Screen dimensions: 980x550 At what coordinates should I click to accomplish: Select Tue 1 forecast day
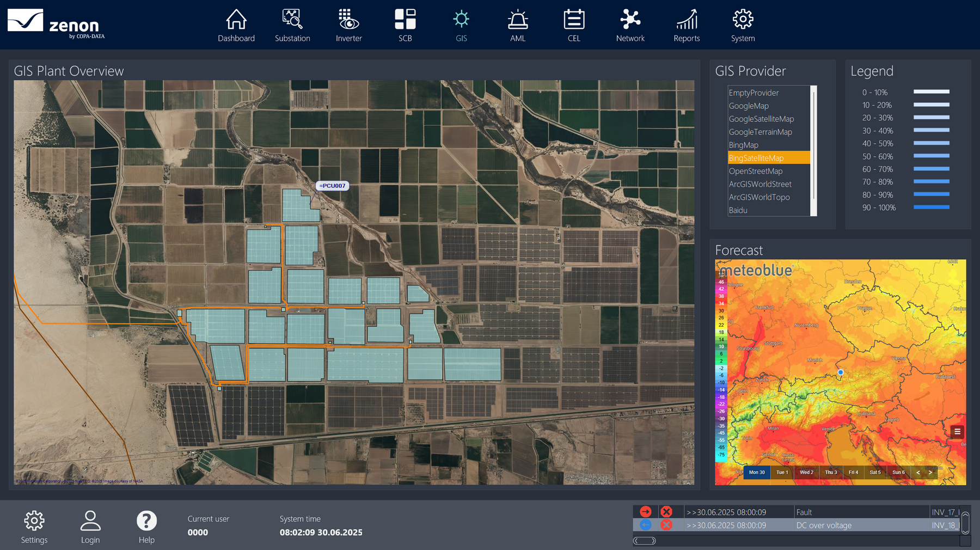click(782, 472)
